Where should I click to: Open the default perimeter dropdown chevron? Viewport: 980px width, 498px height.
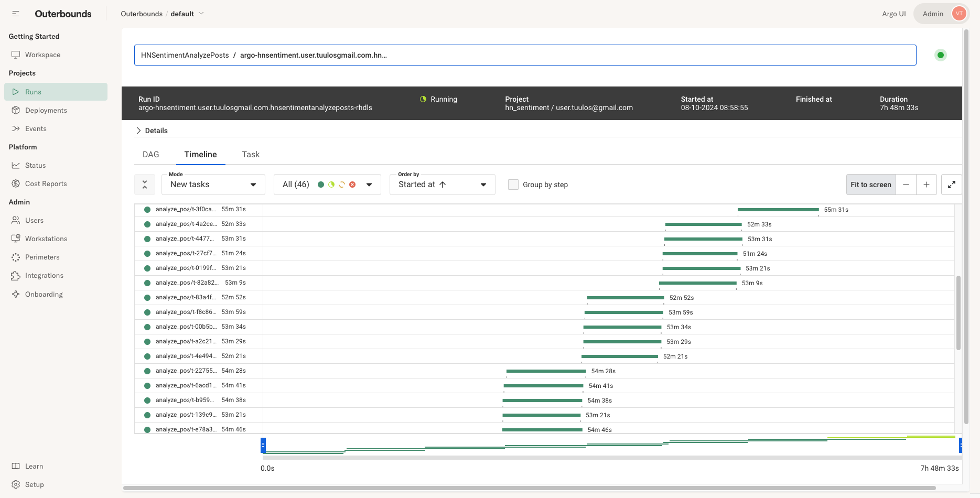pos(201,14)
